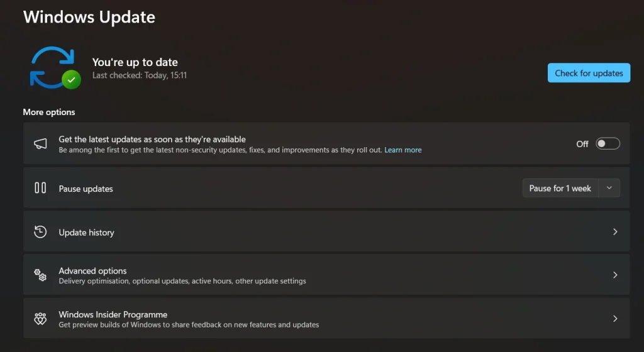Open Windows Insider Programme using its chevron

[615, 319]
